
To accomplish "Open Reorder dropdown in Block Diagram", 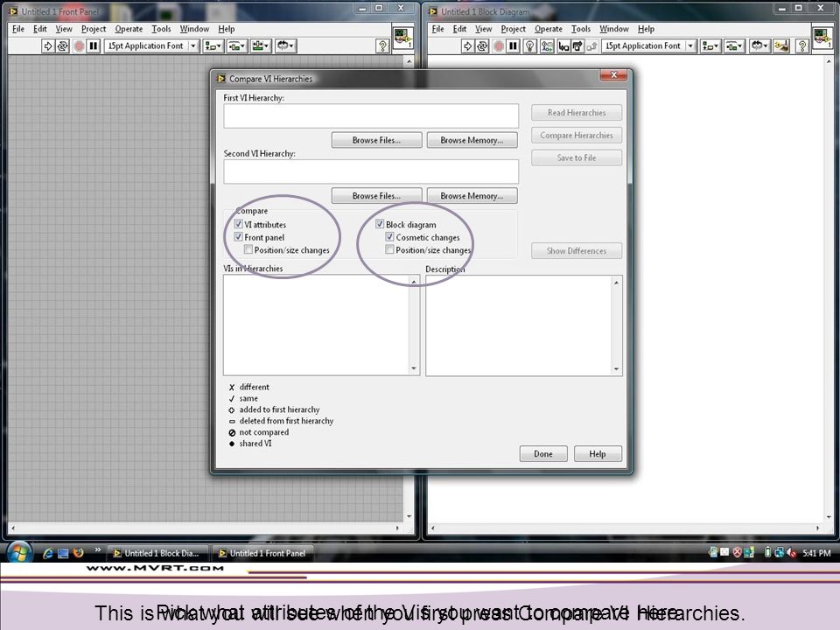I will click(x=759, y=46).
